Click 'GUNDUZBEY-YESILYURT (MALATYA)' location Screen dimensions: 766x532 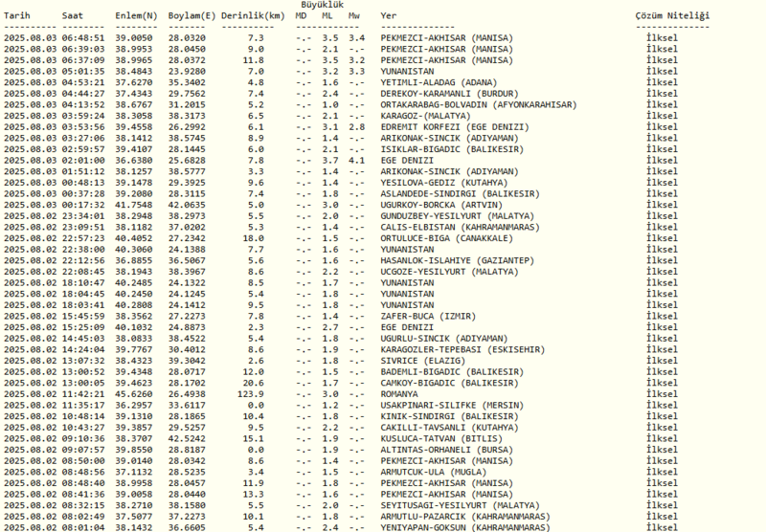458,216
